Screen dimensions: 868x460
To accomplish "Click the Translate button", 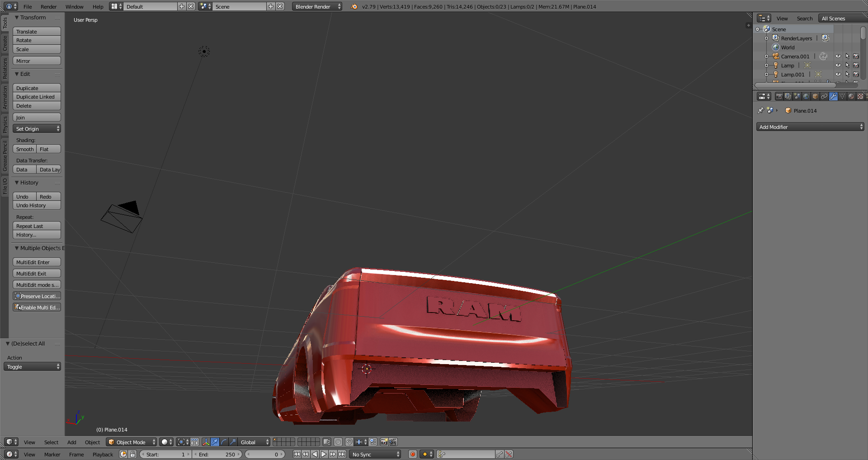I will [37, 32].
